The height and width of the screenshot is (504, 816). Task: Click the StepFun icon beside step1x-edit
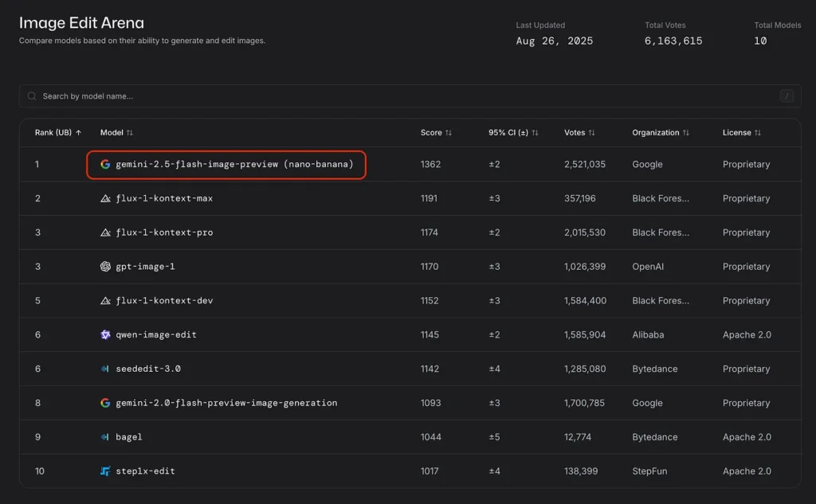click(105, 471)
